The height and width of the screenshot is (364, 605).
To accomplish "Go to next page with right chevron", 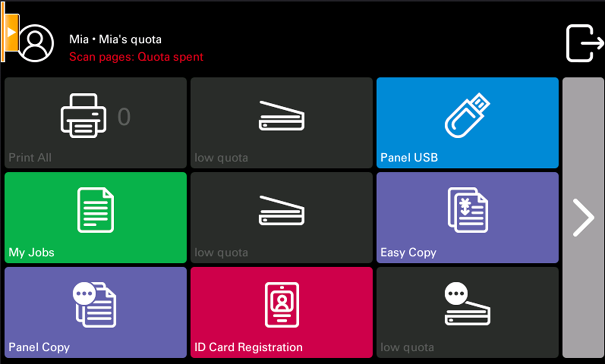I will tap(583, 217).
